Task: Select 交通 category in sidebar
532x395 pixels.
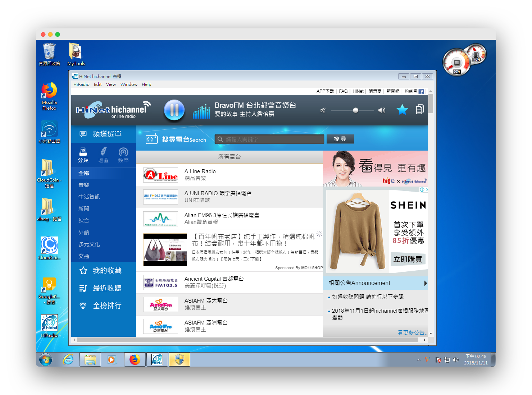Action: coord(104,256)
